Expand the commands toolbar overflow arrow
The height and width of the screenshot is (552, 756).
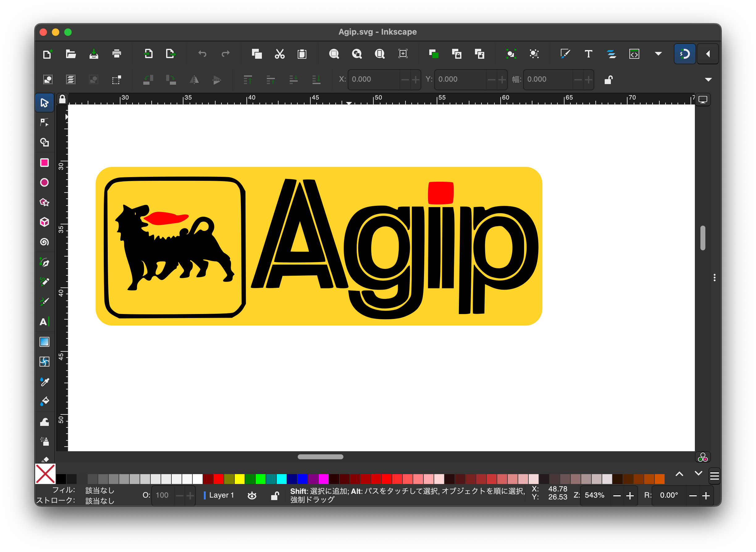click(x=658, y=54)
